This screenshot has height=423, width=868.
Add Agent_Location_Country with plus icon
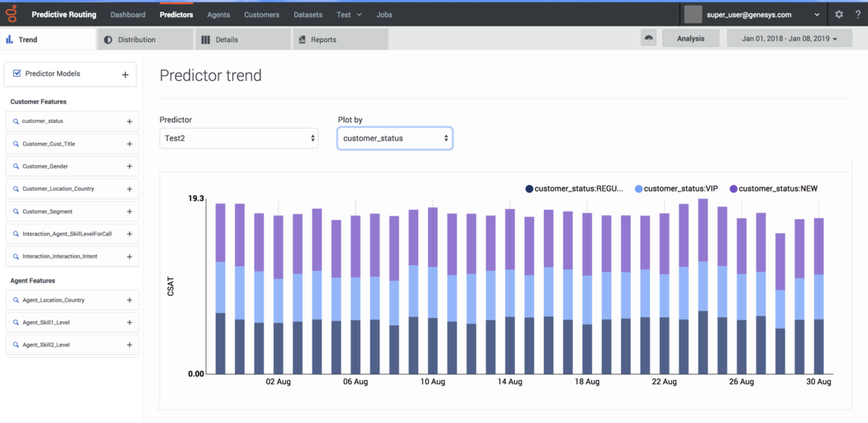pos(130,300)
